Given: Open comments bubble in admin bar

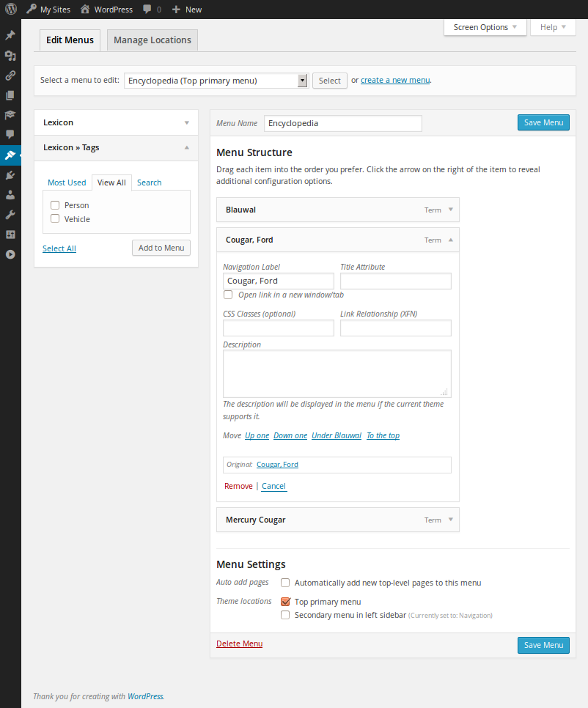Looking at the screenshot, I should click(x=152, y=10).
